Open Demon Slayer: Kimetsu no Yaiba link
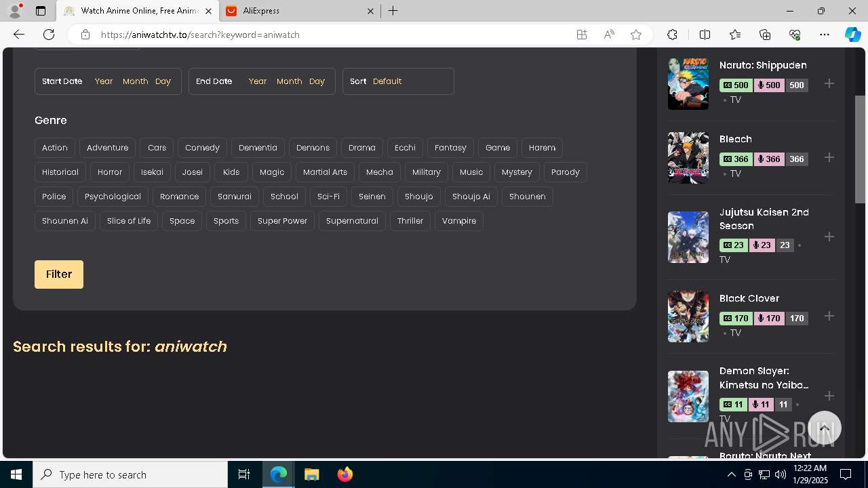The width and height of the screenshot is (868, 488). tap(764, 378)
